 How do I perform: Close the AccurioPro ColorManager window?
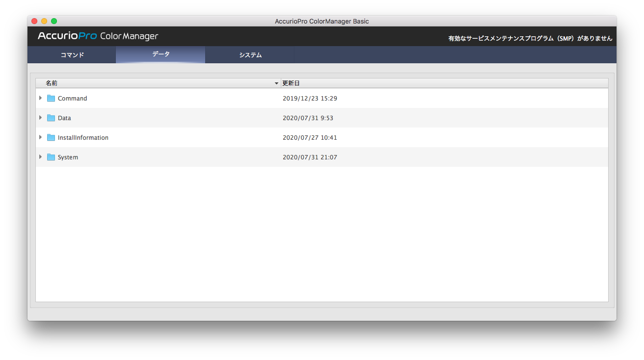tap(34, 21)
